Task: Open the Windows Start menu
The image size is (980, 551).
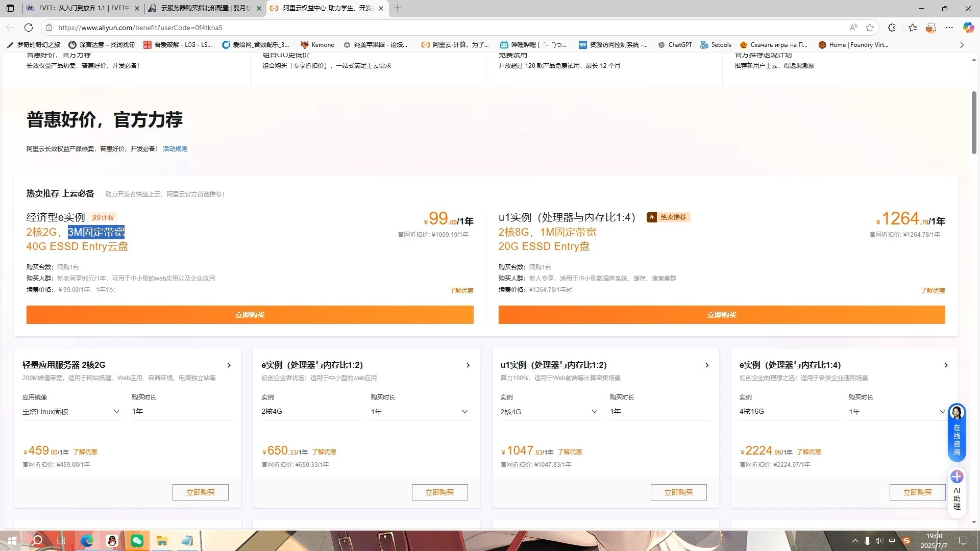Action: [12, 541]
